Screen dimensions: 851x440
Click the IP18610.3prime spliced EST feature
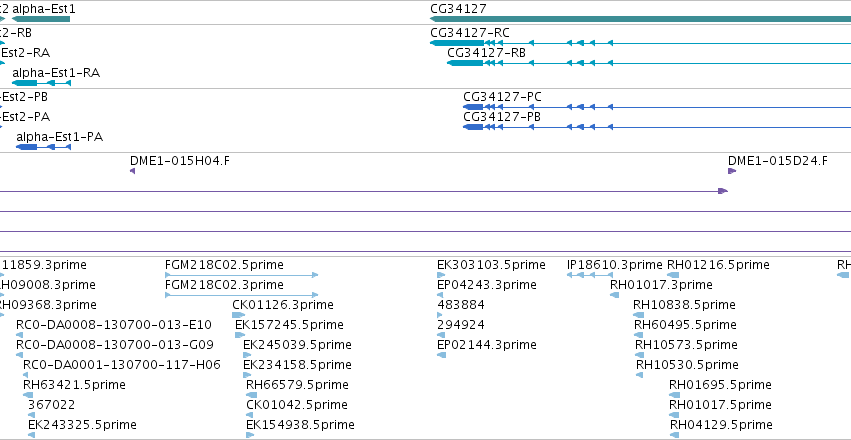click(x=589, y=275)
